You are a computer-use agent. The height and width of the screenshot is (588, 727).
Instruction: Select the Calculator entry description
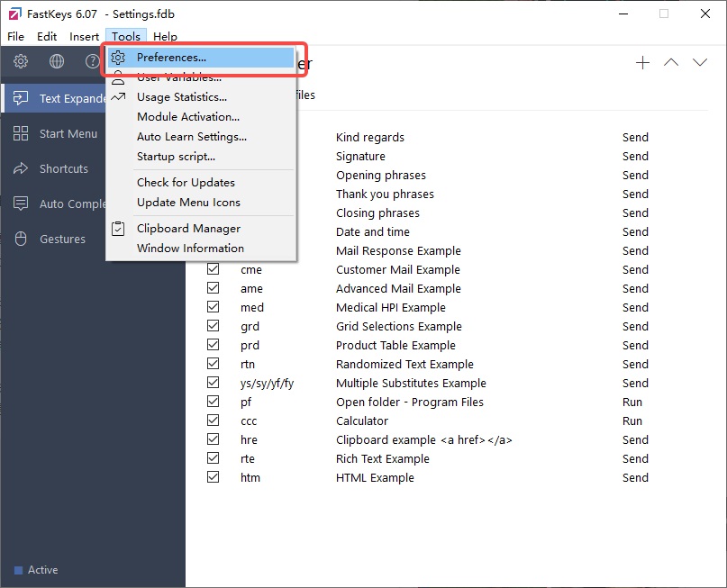[x=362, y=421]
